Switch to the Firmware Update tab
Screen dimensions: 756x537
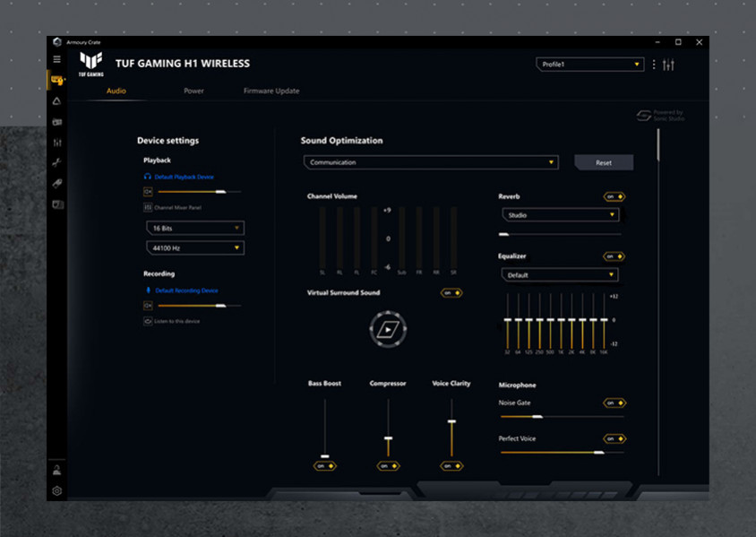[271, 91]
